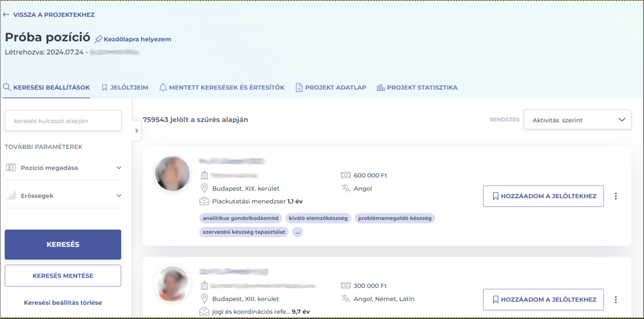Viewport: 644px width, 319px height.
Task: Click the back arrow to projects
Action: pyautogui.click(x=6, y=15)
